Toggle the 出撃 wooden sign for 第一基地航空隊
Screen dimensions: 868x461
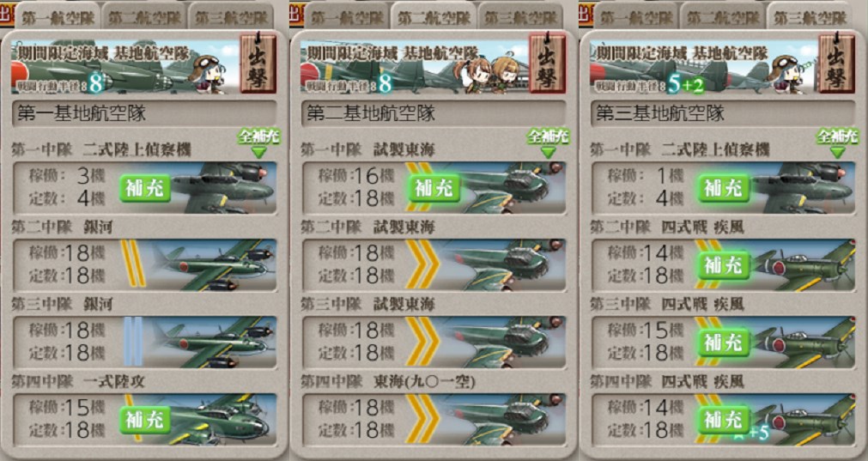click(x=258, y=64)
